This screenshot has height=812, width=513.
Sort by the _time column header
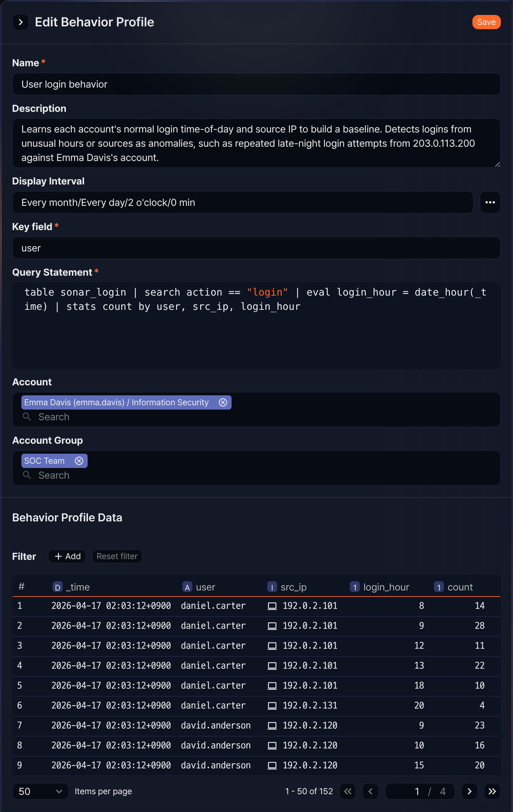point(78,587)
